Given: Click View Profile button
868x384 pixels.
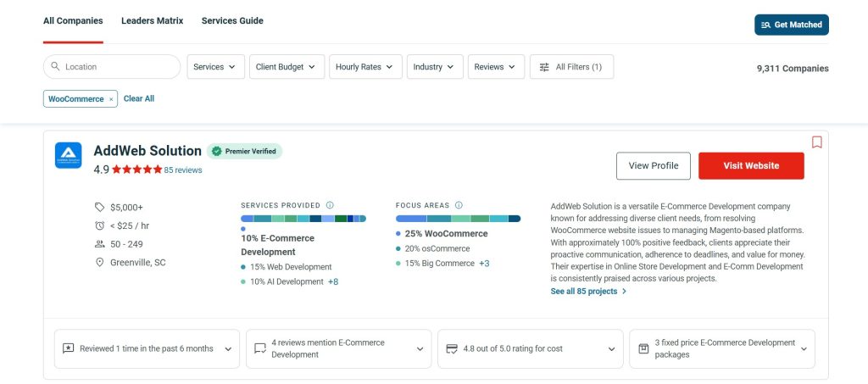Looking at the screenshot, I should coord(654,166).
